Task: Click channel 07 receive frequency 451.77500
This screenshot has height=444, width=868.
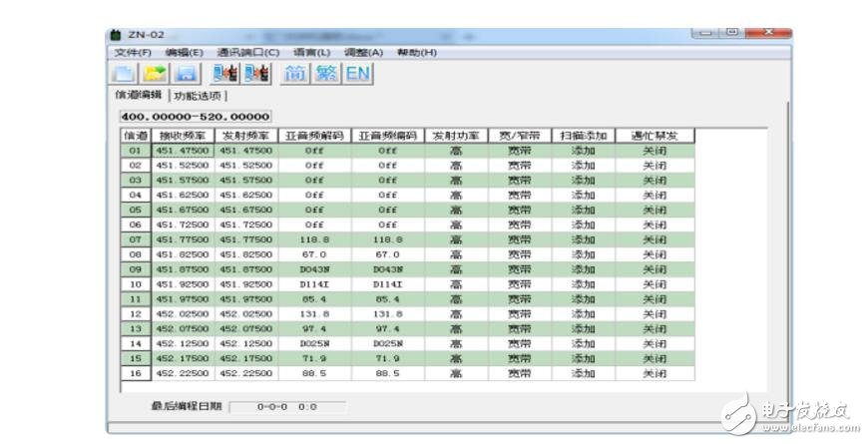Action: (184, 239)
